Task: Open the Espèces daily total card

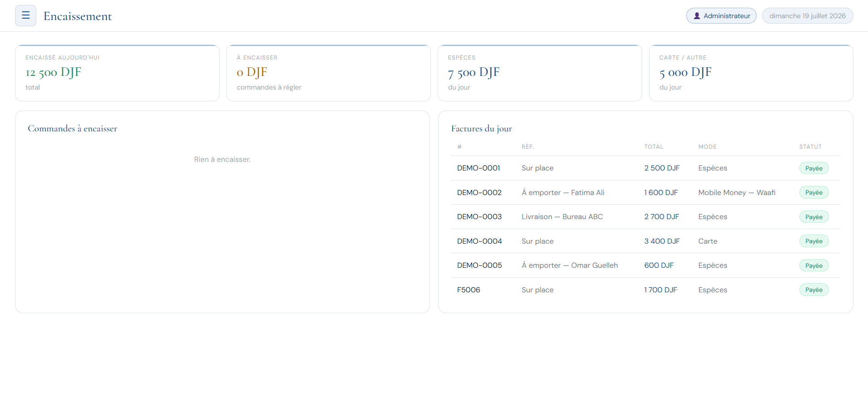Action: 540,73
